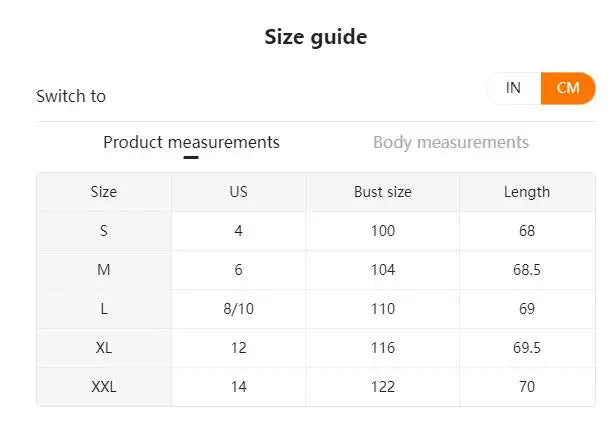Click the length 68.5 cell
This screenshot has width=613, height=431.
(526, 270)
